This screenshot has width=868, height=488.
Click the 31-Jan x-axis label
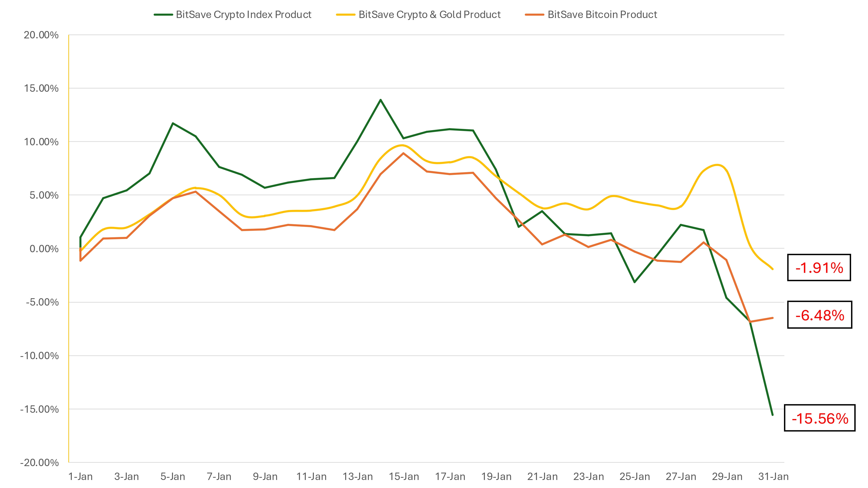coord(773,477)
